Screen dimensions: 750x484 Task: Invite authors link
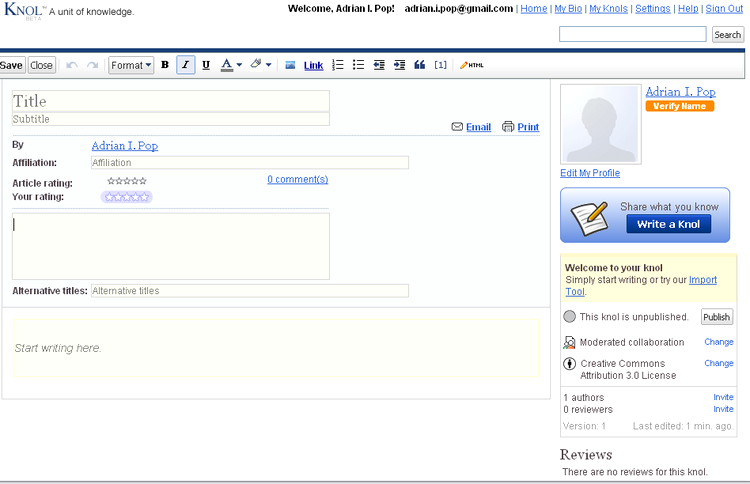coord(723,397)
